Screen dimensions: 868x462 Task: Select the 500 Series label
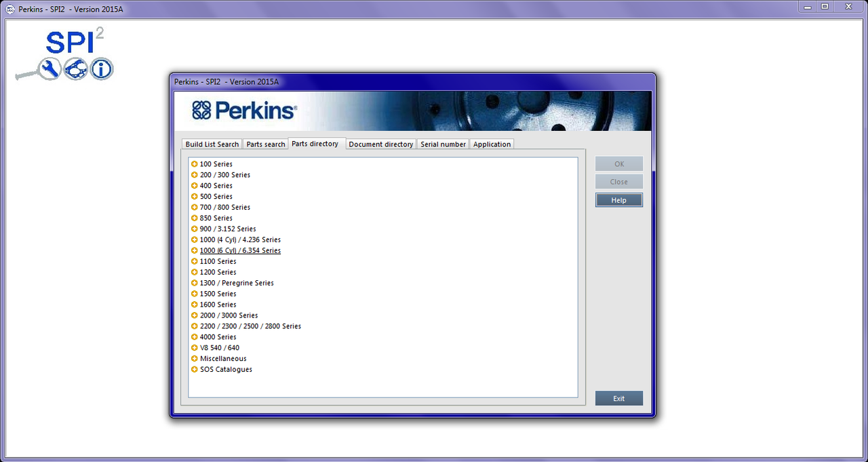coord(216,197)
